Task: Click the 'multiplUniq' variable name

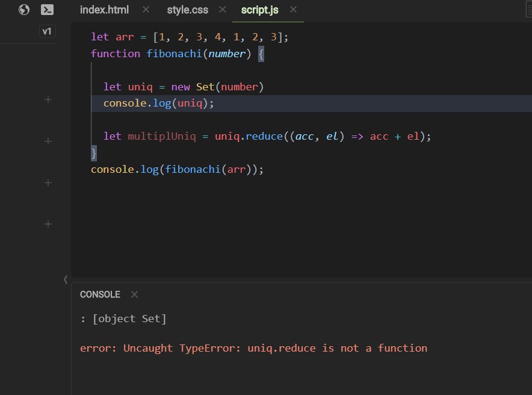Action: (161, 137)
